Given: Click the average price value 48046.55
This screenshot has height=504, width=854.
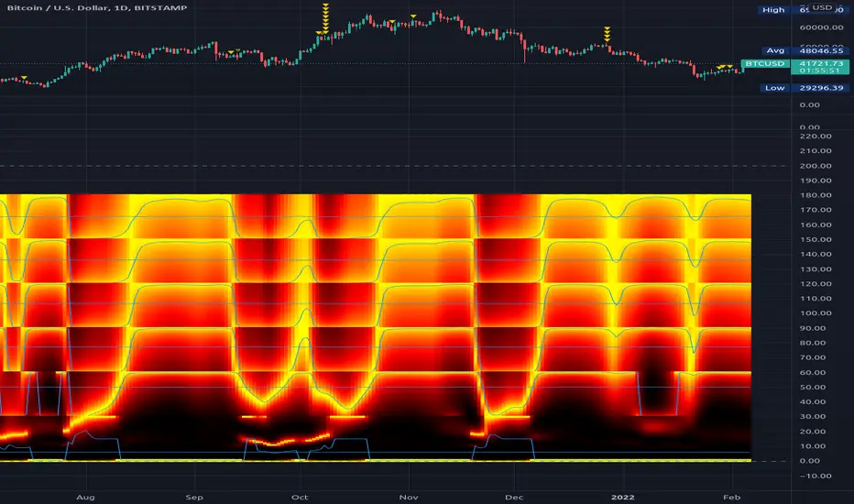Looking at the screenshot, I should (x=821, y=50).
